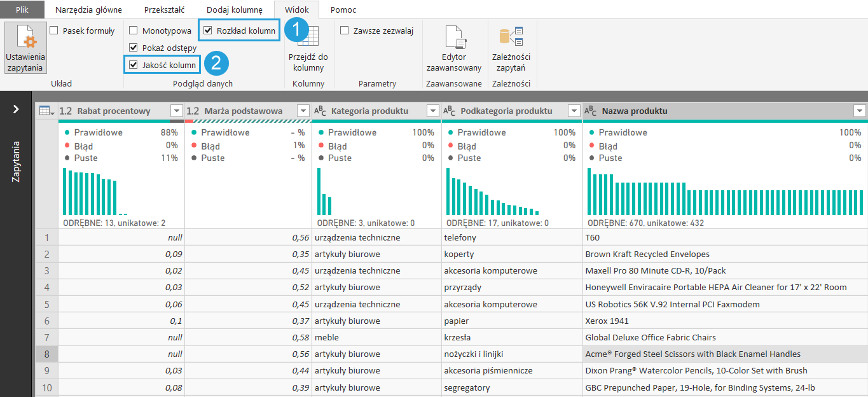This screenshot has height=397, width=868.
Task: Enable Pasek formuły checkbox
Action: click(x=54, y=31)
